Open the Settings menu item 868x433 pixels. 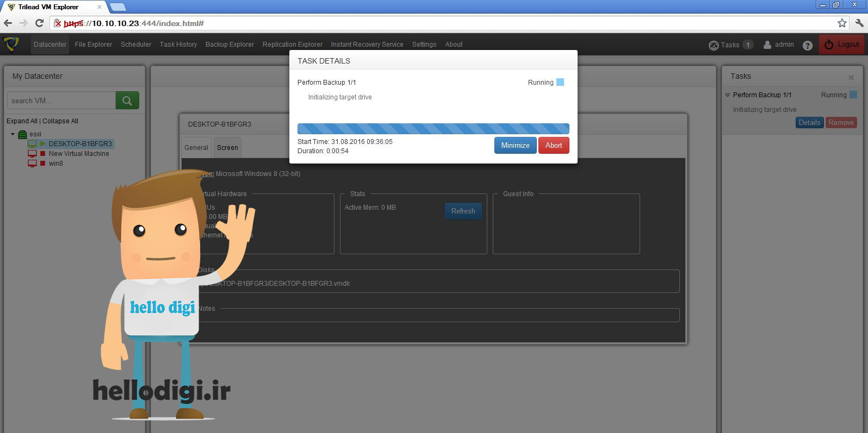click(424, 45)
